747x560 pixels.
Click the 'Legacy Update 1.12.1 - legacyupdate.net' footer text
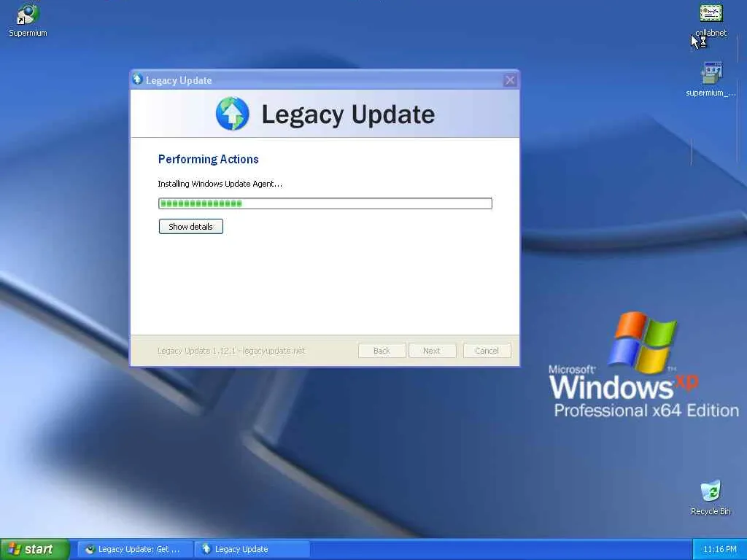click(231, 351)
